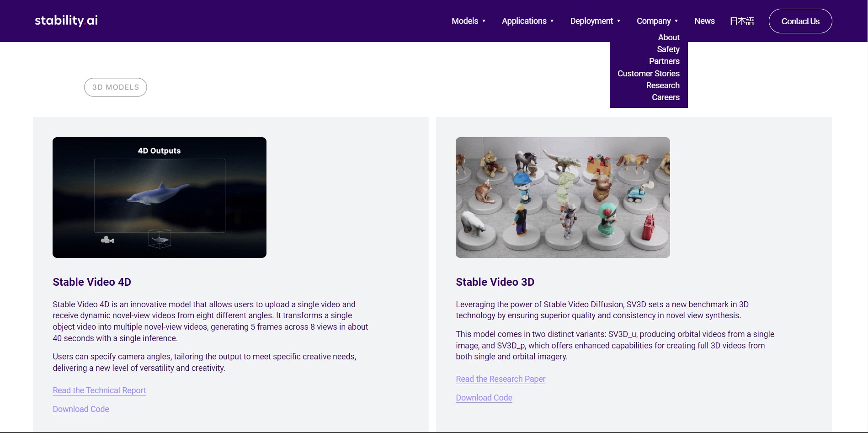Click the wireframe cube icon in 4D image
The height and width of the screenshot is (433, 868).
tap(160, 239)
